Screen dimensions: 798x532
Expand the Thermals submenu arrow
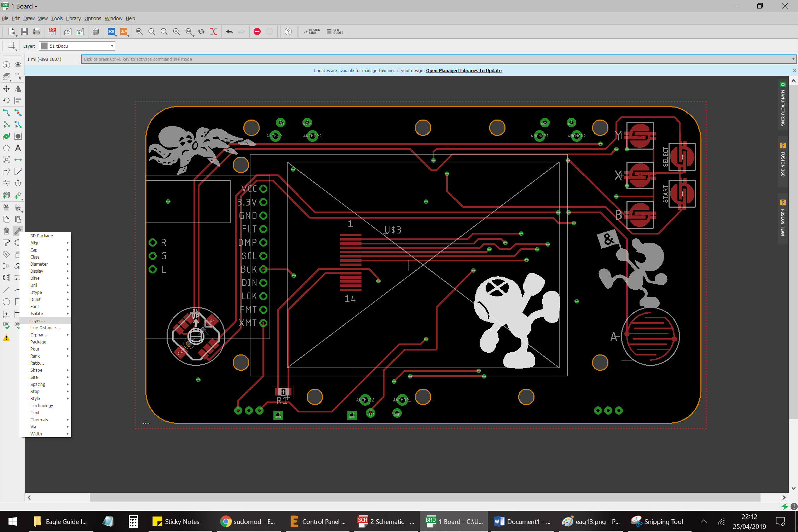[68, 420]
